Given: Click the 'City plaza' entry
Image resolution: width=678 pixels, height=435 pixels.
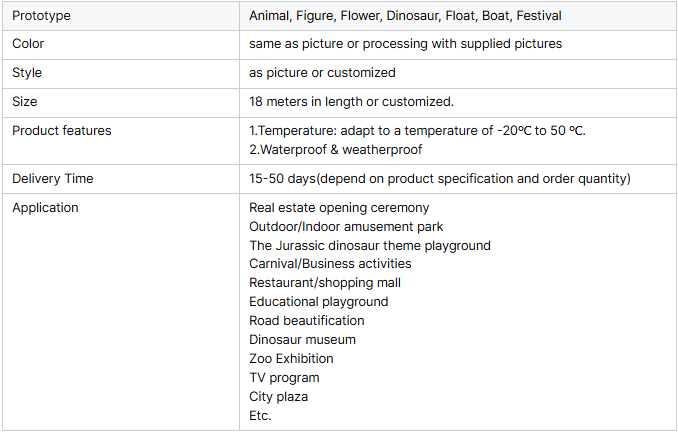Looking at the screenshot, I should [x=278, y=397].
